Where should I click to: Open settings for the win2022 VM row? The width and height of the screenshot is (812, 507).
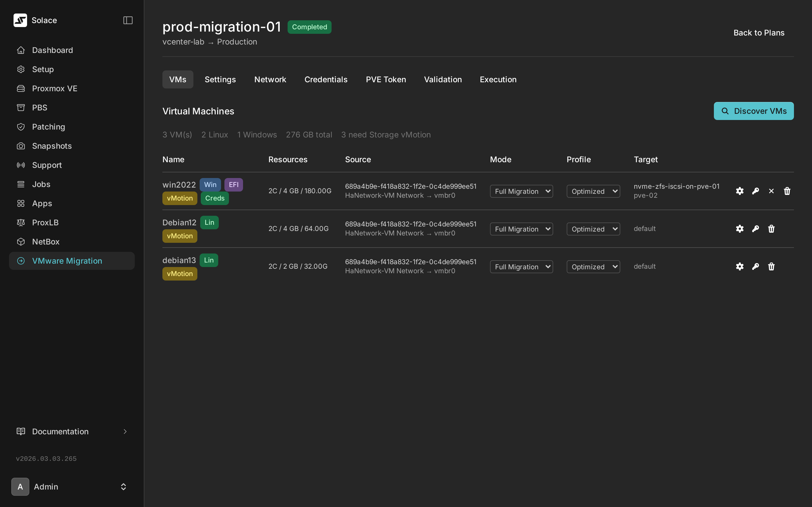click(x=740, y=191)
